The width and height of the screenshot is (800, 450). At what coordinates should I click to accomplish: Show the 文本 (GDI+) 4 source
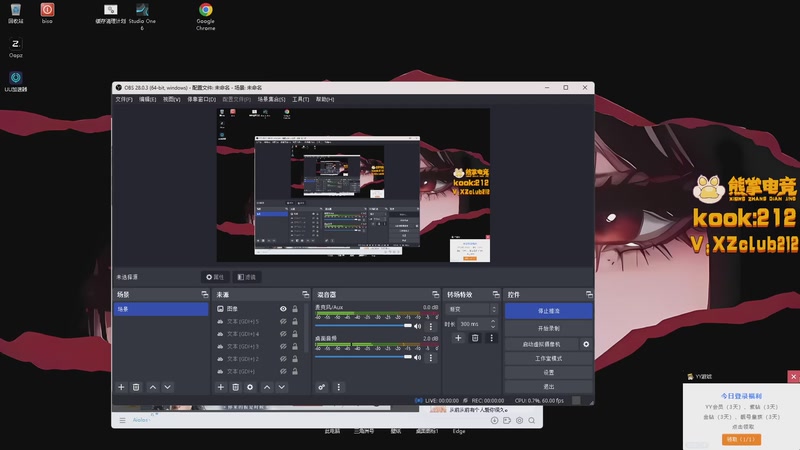[283, 334]
